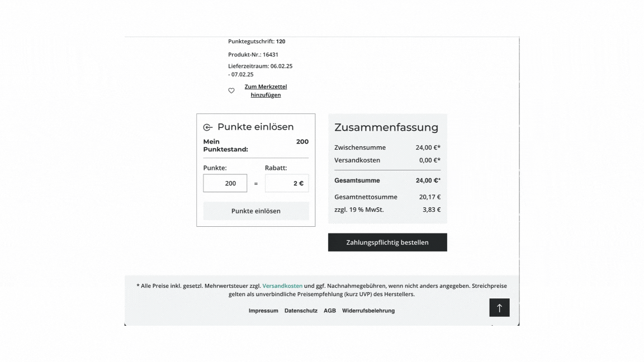Select the Gesamtsumme amount 24,00 €
This screenshot has height=362, width=644.
point(428,180)
